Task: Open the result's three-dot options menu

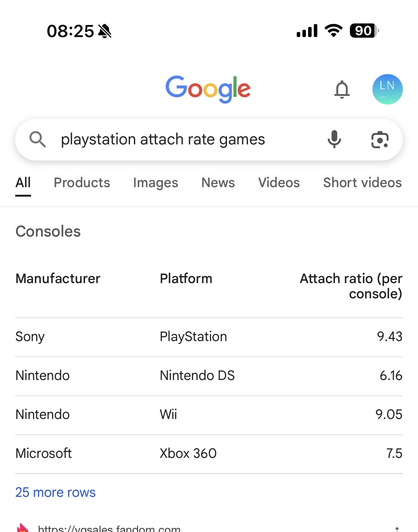Action: 397,529
